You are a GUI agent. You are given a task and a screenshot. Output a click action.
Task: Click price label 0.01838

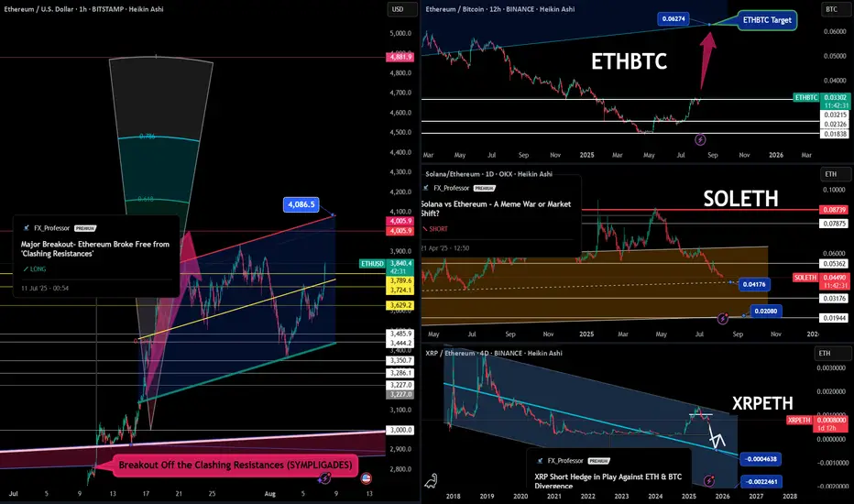coord(835,134)
